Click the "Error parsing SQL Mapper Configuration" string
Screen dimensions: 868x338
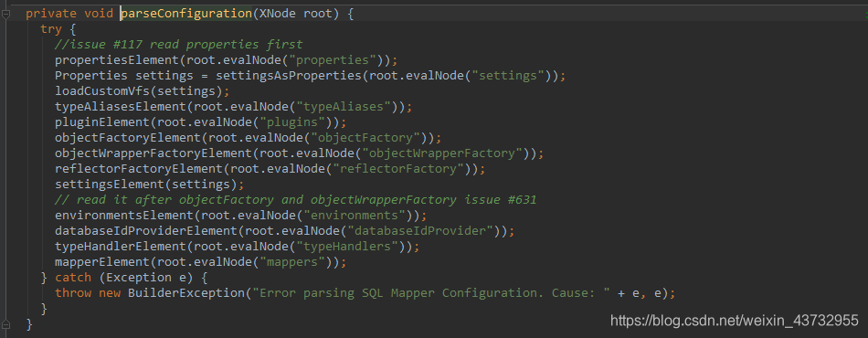coord(431,292)
